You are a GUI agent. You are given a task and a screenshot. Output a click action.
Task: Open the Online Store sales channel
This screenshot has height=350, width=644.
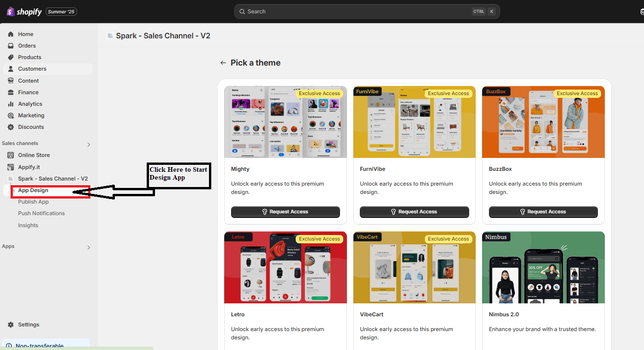(x=34, y=155)
